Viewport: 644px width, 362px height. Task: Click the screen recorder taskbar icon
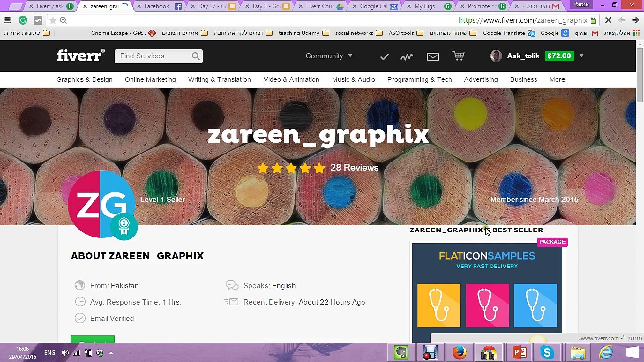(x=430, y=352)
